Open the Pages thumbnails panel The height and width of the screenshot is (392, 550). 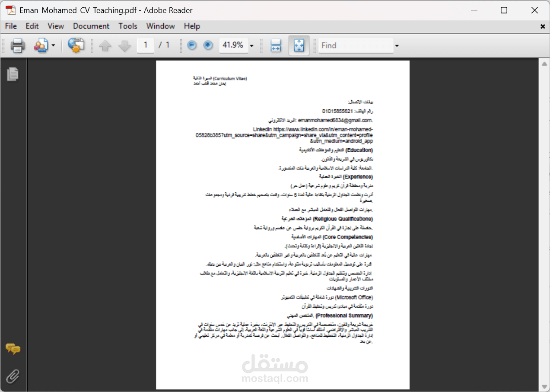click(13, 74)
